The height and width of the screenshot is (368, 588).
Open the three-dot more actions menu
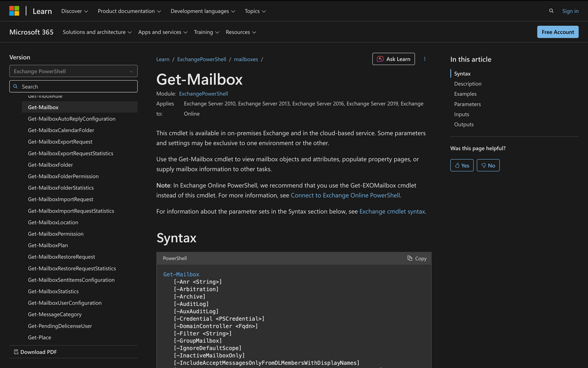tap(425, 59)
